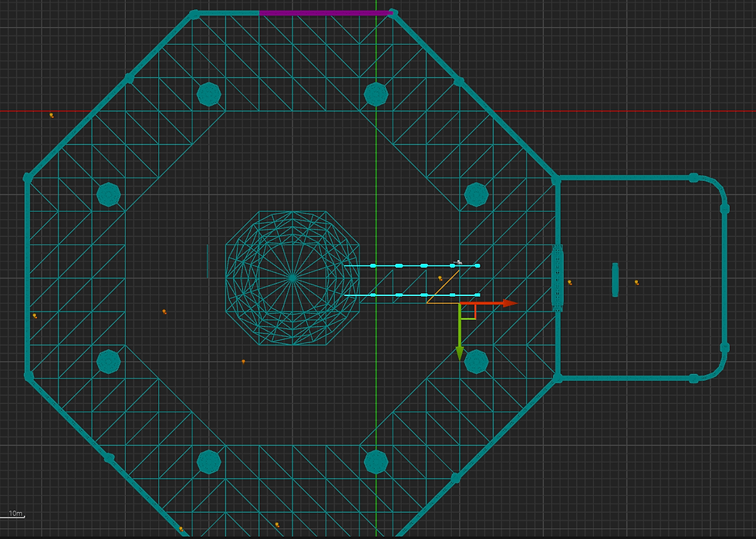
Task: Select the upper spline point under the cursor
Action: click(x=452, y=265)
